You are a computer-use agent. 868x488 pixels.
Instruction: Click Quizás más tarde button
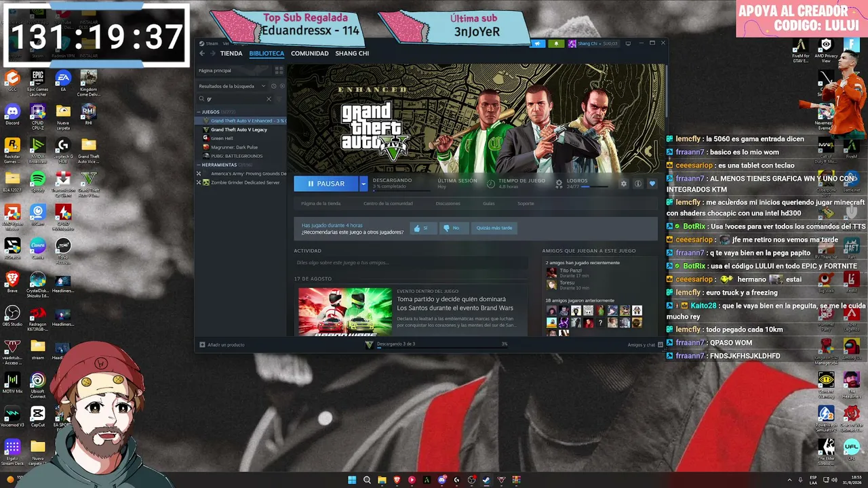click(x=494, y=228)
